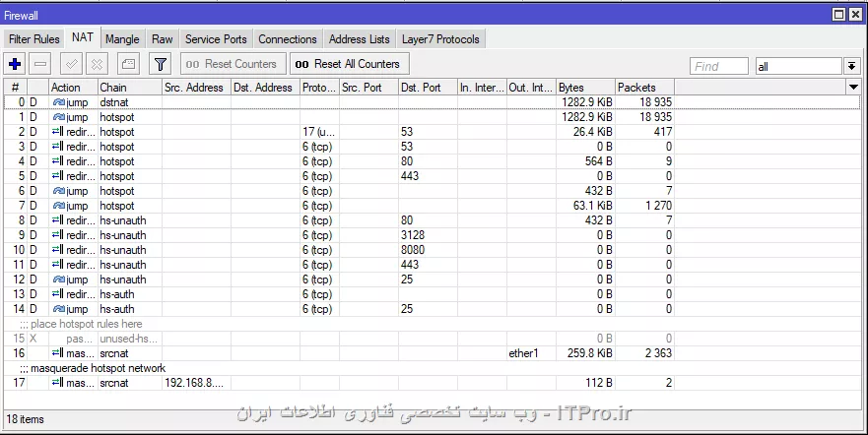Sort by Src. Address column header
The height and width of the screenshot is (435, 868).
pos(196,88)
